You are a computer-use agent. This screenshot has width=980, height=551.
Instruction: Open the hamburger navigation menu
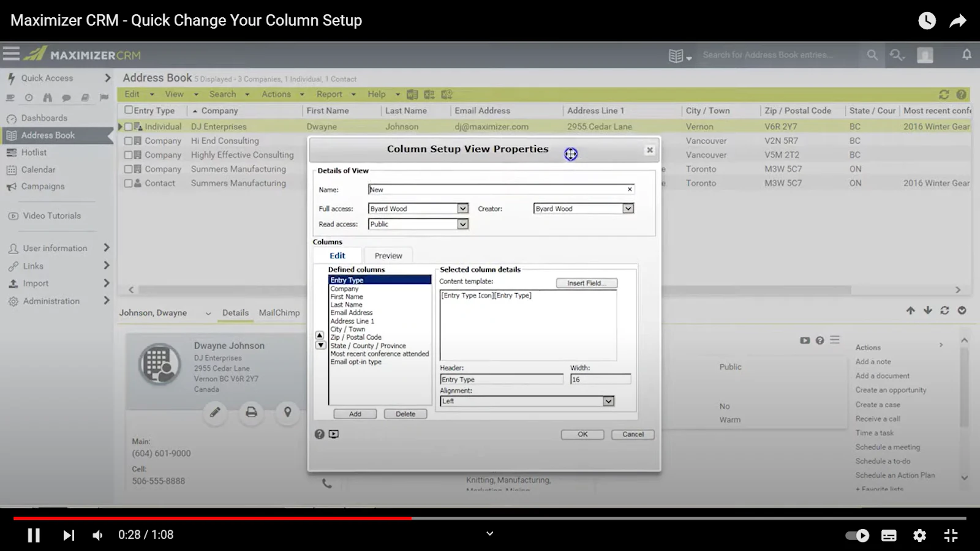click(11, 53)
